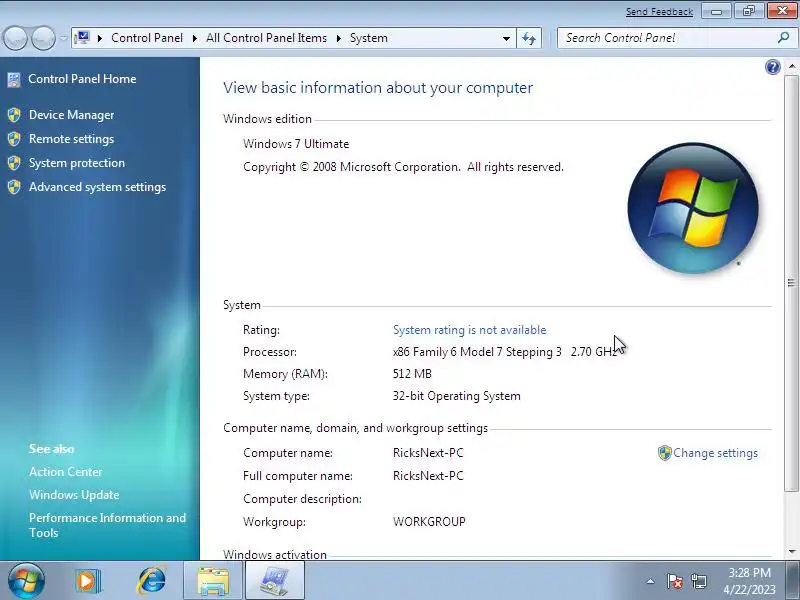Screen dimensions: 800x600
Task: Select Control Panel breadcrumb
Action: point(146,38)
